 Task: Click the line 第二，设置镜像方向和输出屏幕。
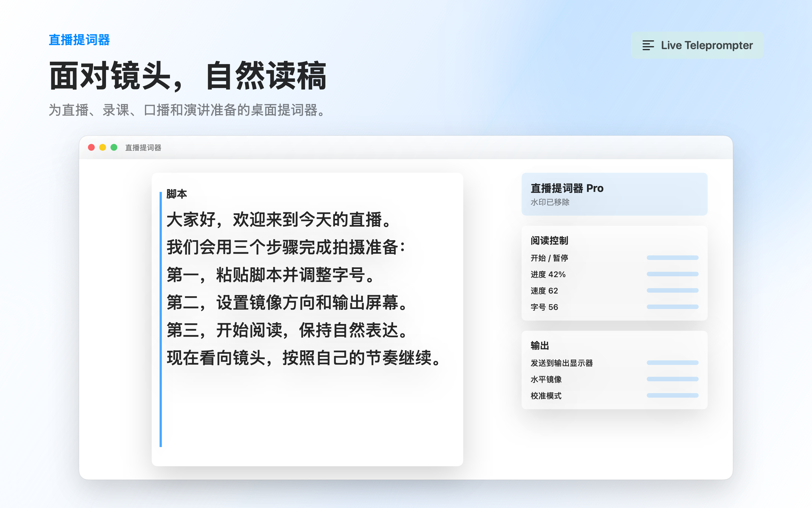tap(287, 302)
